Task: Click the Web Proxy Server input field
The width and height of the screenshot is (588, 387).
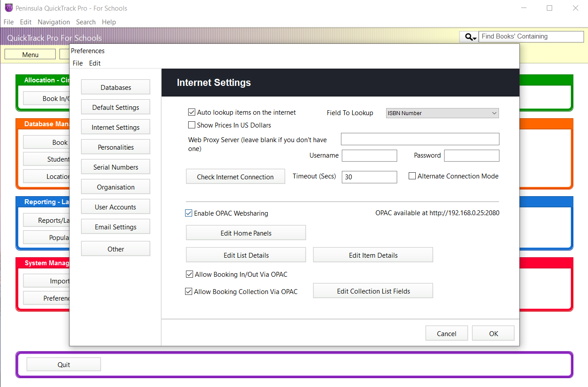Action: point(420,139)
